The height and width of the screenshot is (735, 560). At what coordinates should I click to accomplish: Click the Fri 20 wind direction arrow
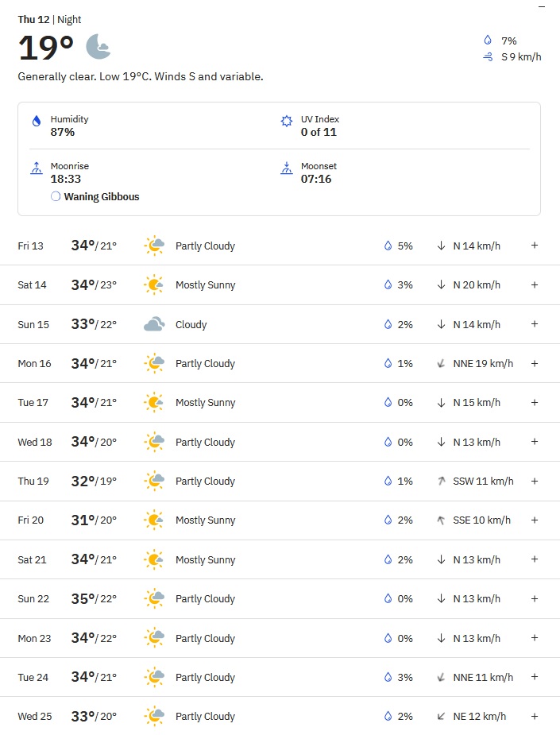click(441, 520)
